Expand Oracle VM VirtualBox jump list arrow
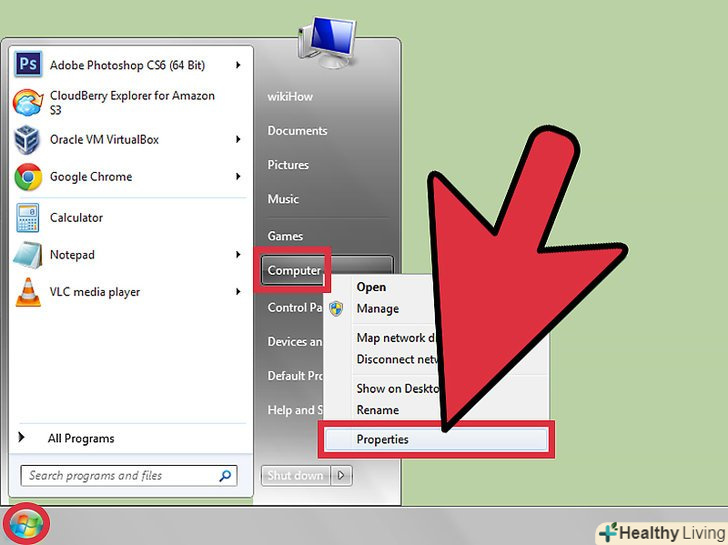Image resolution: width=728 pixels, height=545 pixels. click(x=238, y=139)
